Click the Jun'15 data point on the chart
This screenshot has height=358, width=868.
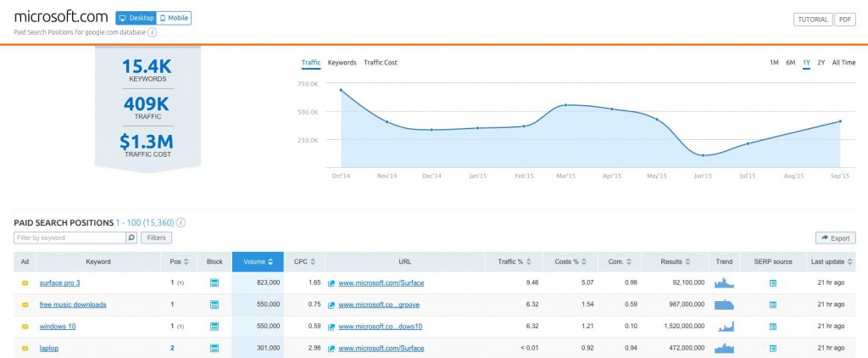(703, 156)
